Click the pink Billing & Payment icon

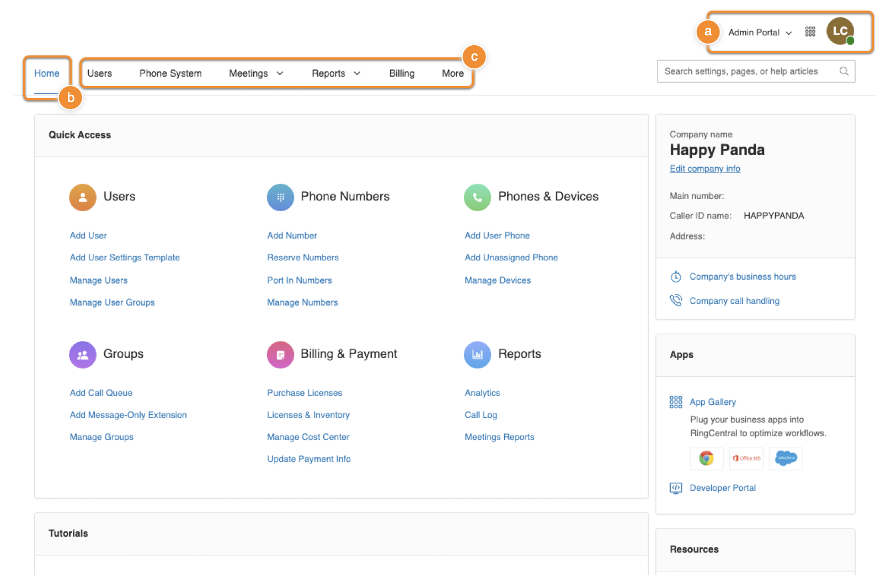click(280, 354)
